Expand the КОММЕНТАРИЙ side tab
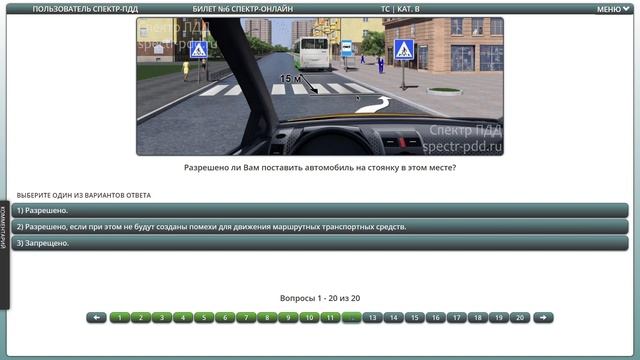 (x=4, y=254)
